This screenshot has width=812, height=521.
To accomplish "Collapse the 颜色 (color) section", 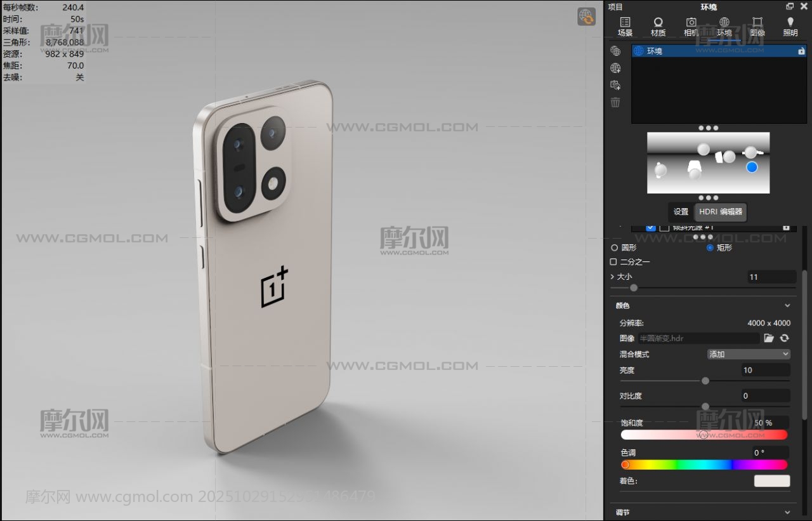I will point(787,305).
